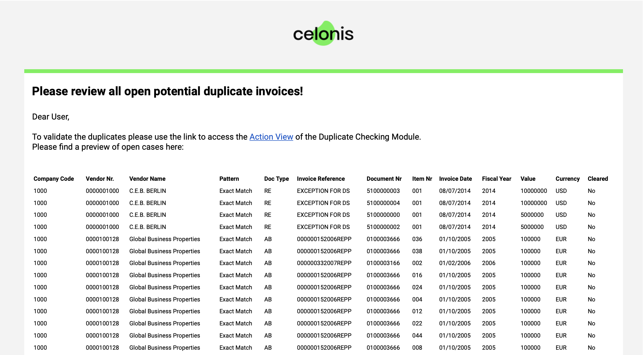Click invoice date 08/07/2014 for document 5100000004
The width and height of the screenshot is (644, 355).
[455, 203]
